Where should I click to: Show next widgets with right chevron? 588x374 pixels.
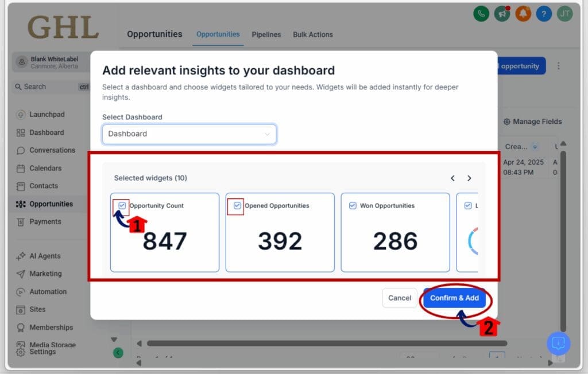tap(469, 178)
